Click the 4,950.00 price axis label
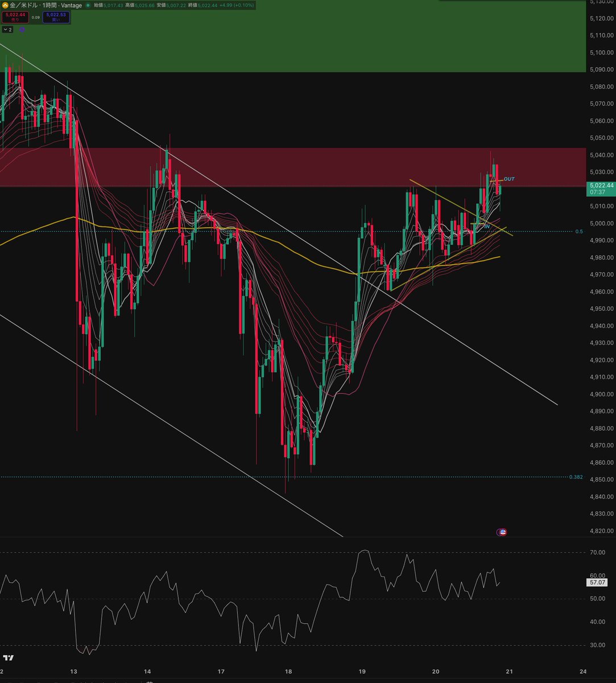Screen dimensions: 616x683 coord(601,308)
